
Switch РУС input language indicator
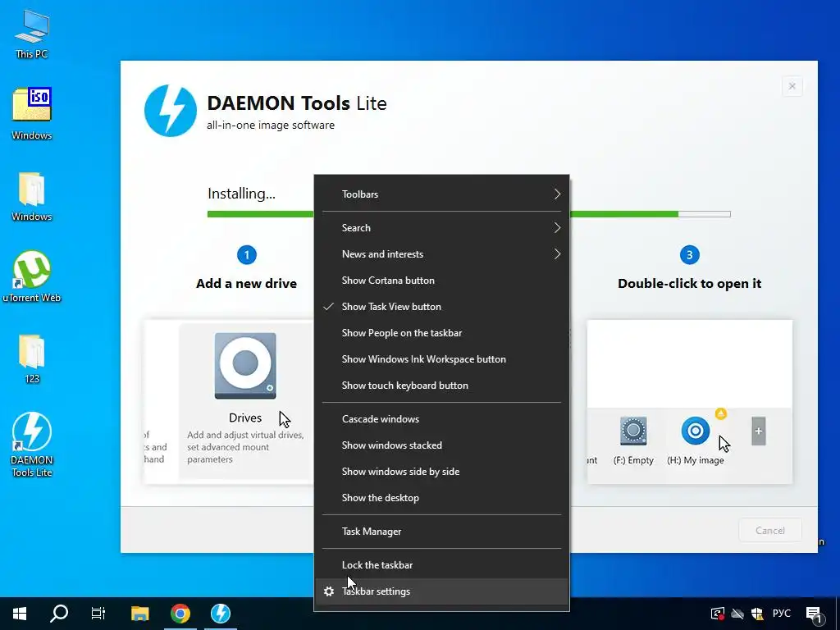781,613
